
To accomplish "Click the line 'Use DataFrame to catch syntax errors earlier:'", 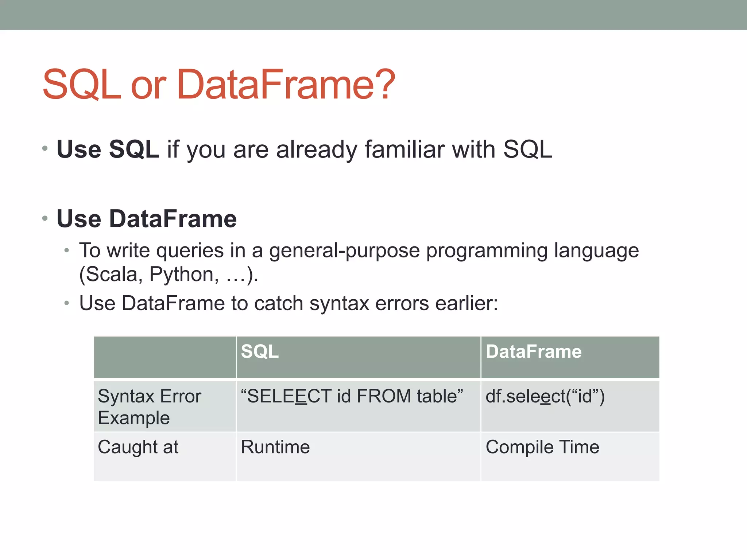I will (289, 303).
